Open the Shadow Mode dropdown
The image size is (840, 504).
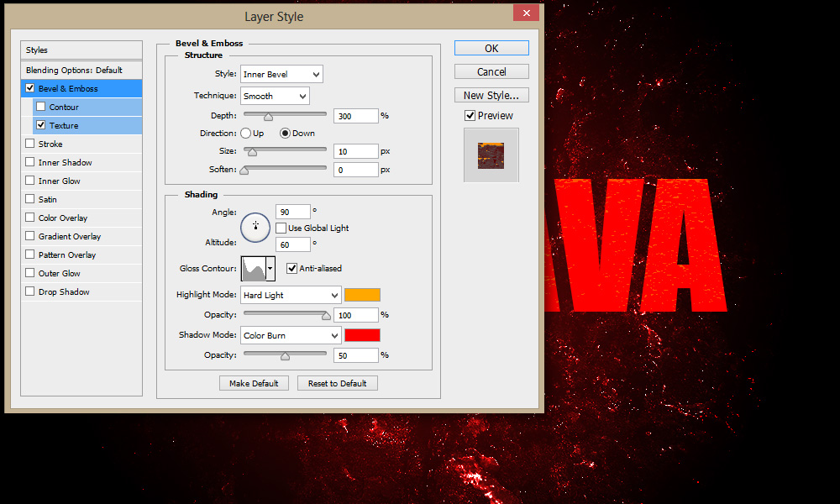pos(291,335)
